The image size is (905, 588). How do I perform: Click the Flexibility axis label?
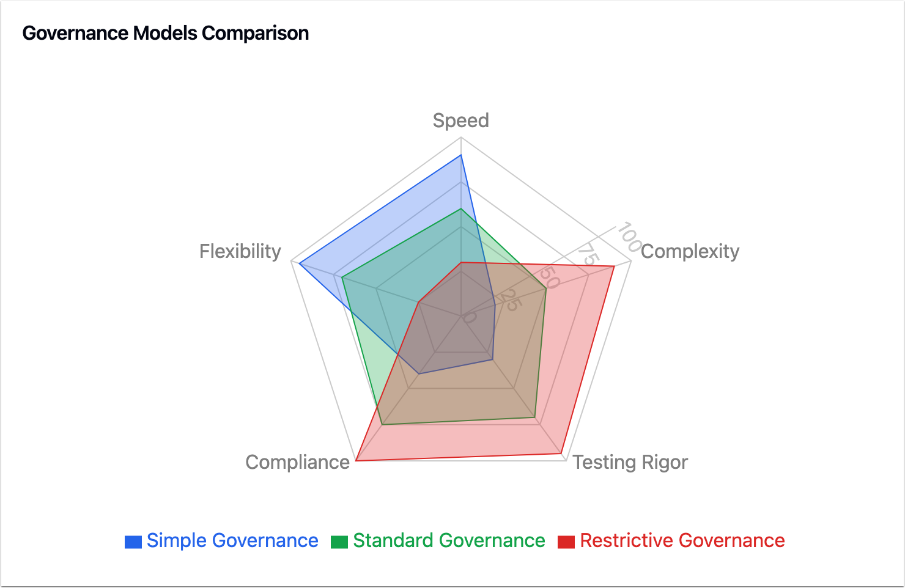(x=240, y=251)
